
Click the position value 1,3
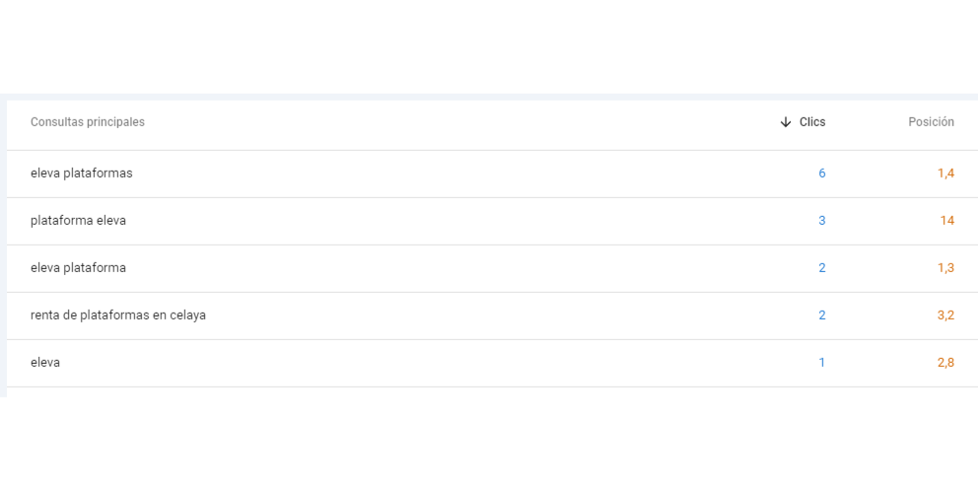945,268
